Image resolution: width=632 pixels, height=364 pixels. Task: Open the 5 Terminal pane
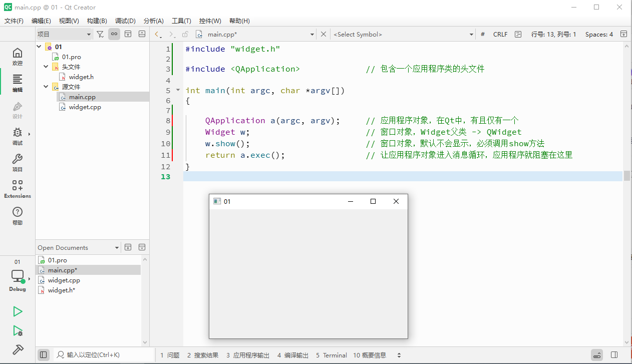(332, 355)
